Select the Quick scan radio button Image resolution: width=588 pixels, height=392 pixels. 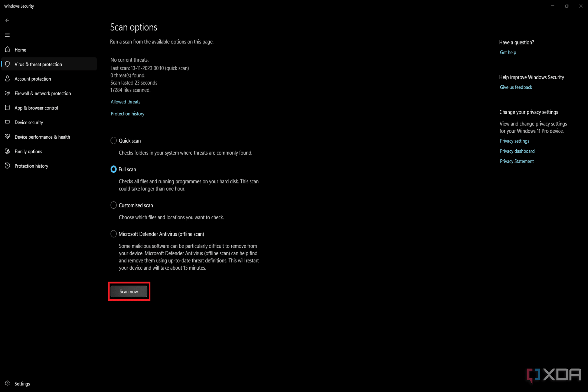pos(113,141)
